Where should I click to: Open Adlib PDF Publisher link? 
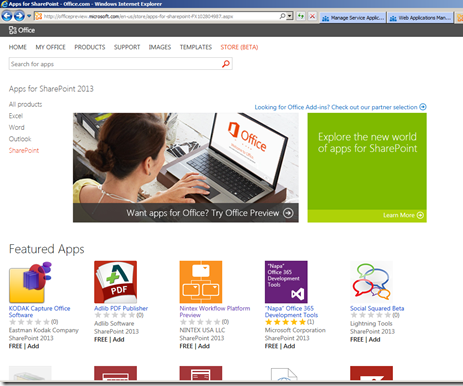(x=121, y=308)
